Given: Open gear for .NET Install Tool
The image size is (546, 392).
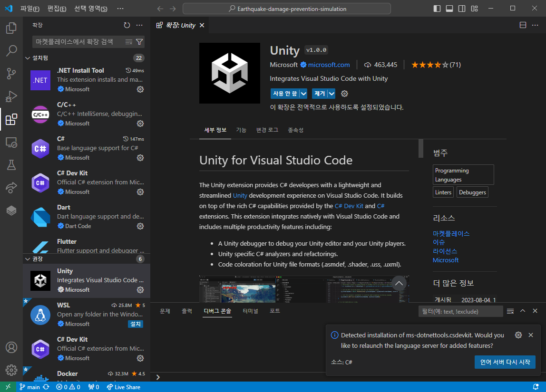Looking at the screenshot, I should click(140, 89).
